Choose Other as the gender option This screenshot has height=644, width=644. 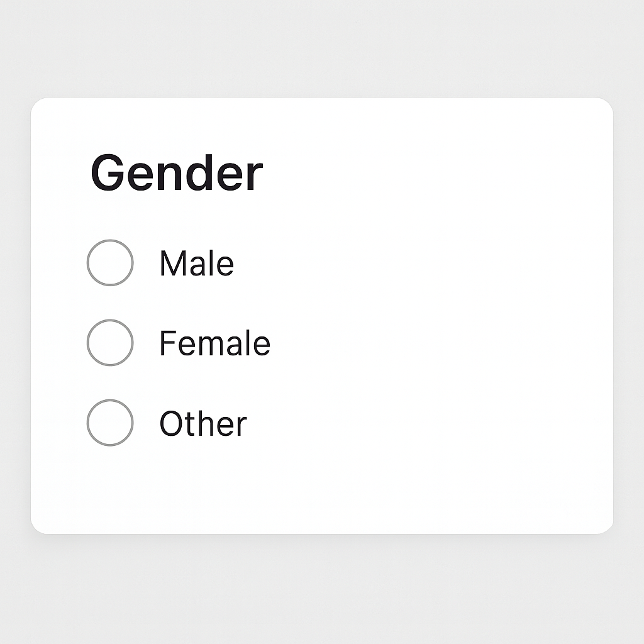tap(110, 423)
